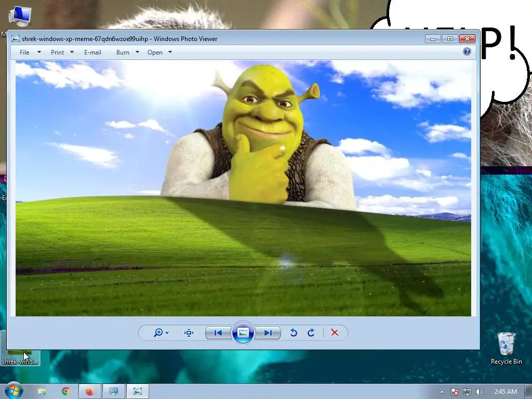Click the network tray icon

[x=467, y=392]
